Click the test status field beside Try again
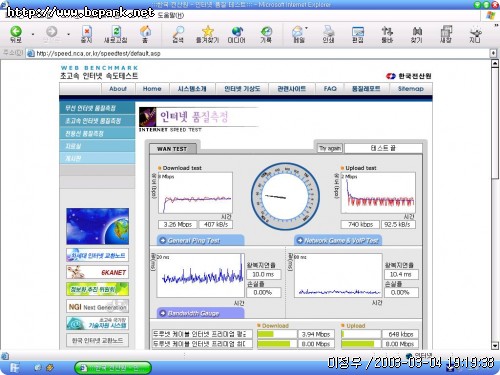 383,148
